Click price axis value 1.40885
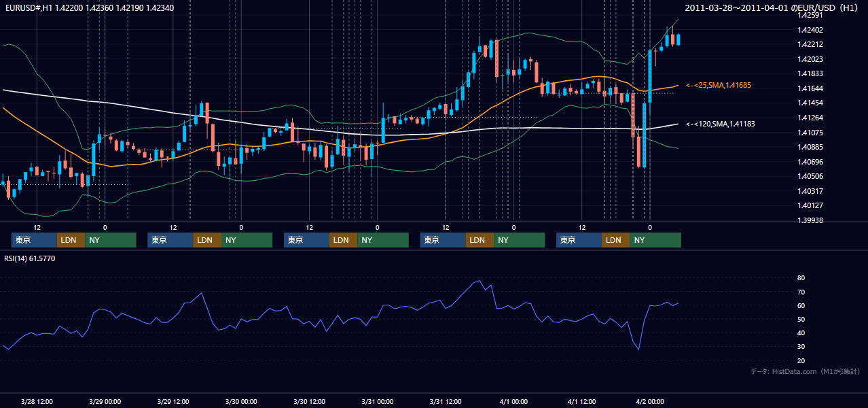 point(810,147)
